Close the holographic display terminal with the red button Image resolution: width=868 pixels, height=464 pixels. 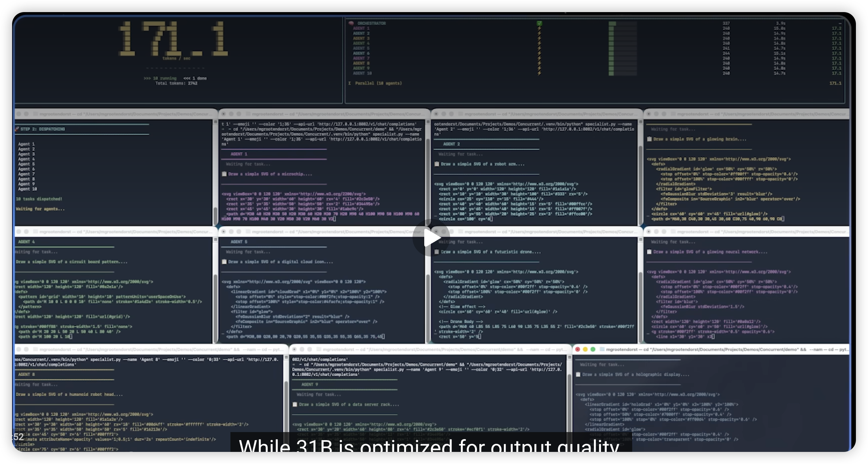point(577,349)
